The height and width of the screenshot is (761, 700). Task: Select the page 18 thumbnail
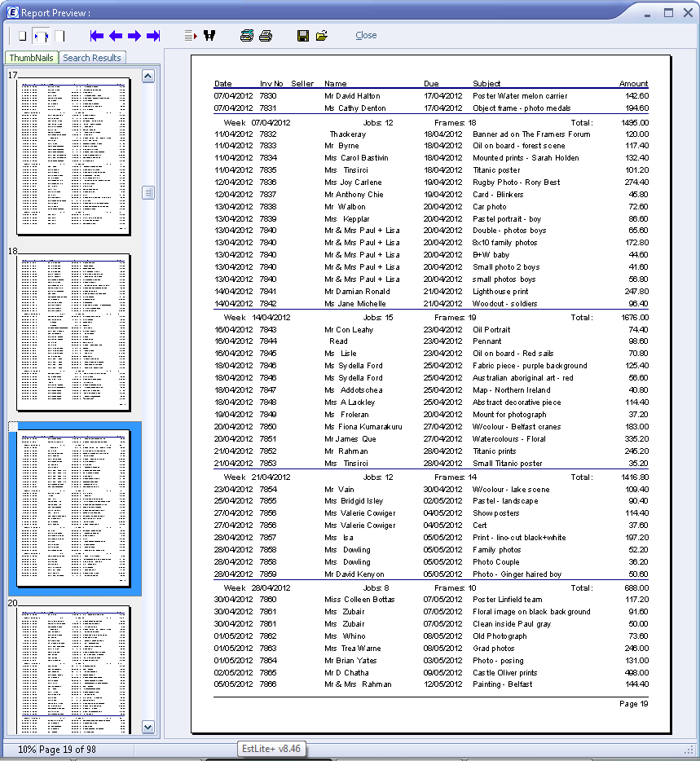pyautogui.click(x=73, y=334)
